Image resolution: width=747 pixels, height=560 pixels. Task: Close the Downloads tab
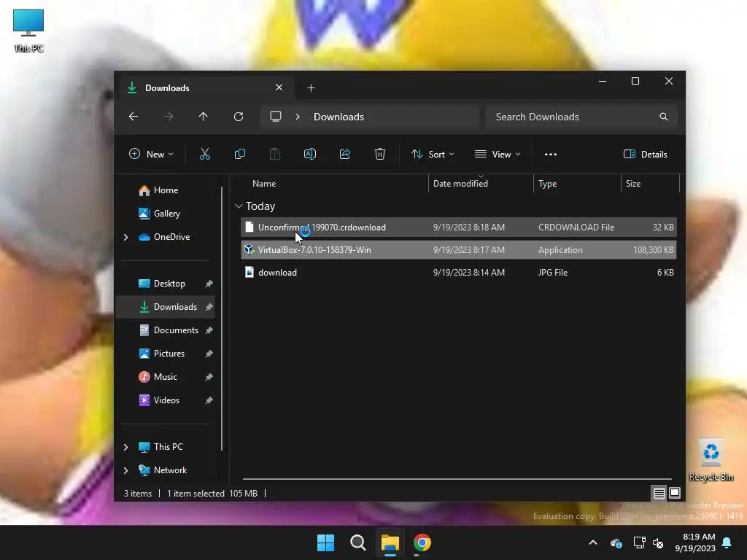click(x=279, y=87)
